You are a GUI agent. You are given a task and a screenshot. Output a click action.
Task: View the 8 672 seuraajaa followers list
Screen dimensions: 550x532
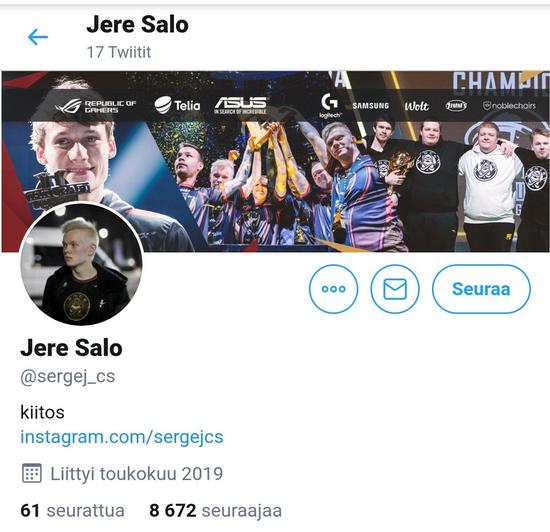[215, 511]
